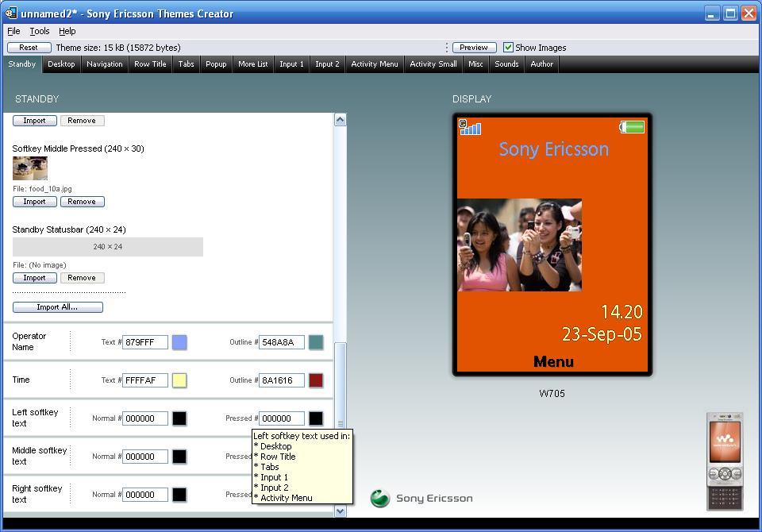Open the Tabs tab
This screenshot has height=532, width=762.
pos(186,64)
